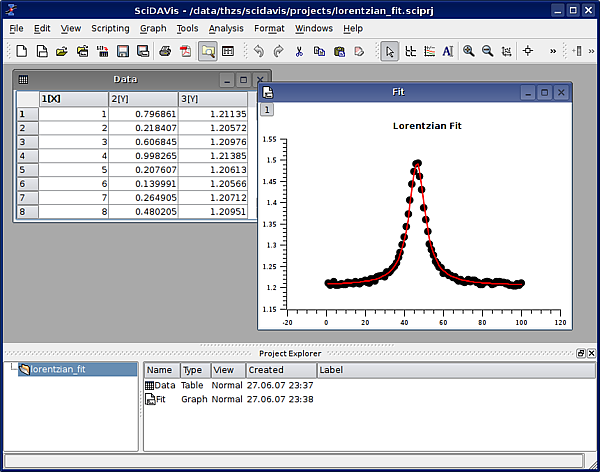Select the Add Text tool icon
Viewport: 600px width, 472px height.
click(447, 51)
